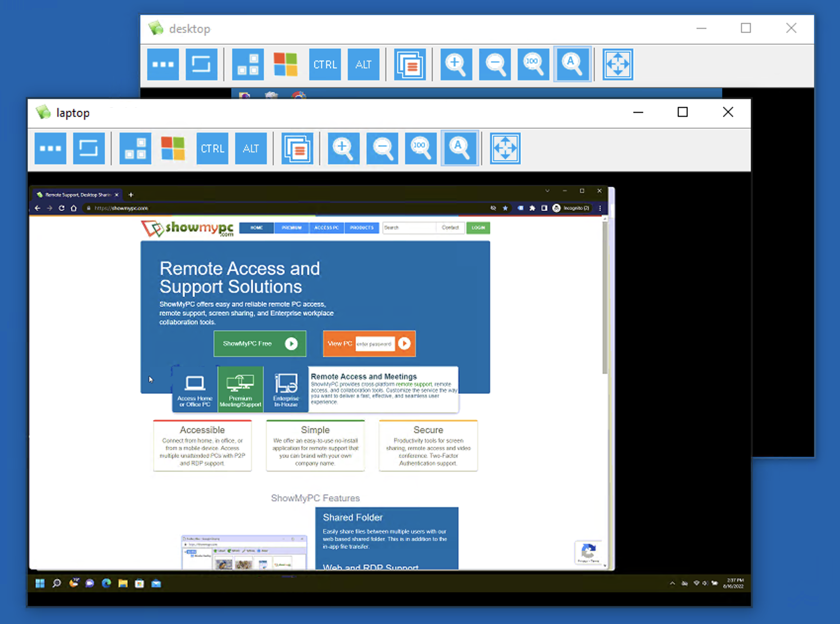Viewport: 840px width, 624px height.
Task: Click full screen arrows icon in laptop window
Action: 505,148
